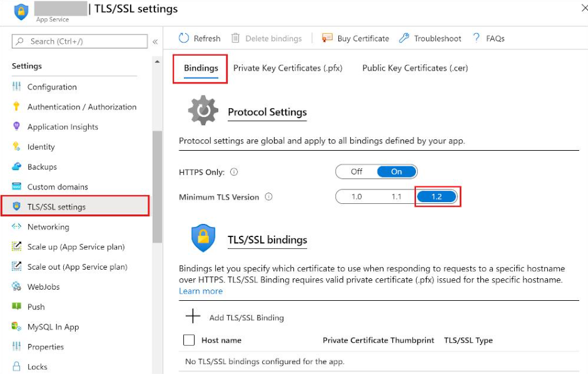Click the TLS/SSL settings shield icon in sidebar
The width and height of the screenshot is (588, 374).
pyautogui.click(x=16, y=206)
